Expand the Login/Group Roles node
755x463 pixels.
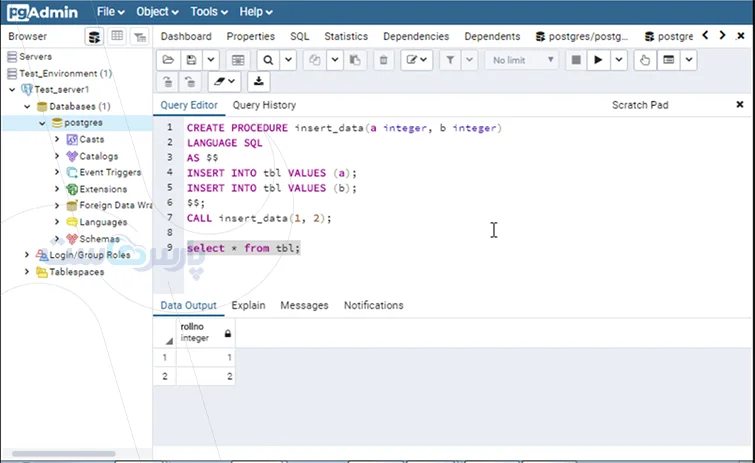(x=27, y=255)
